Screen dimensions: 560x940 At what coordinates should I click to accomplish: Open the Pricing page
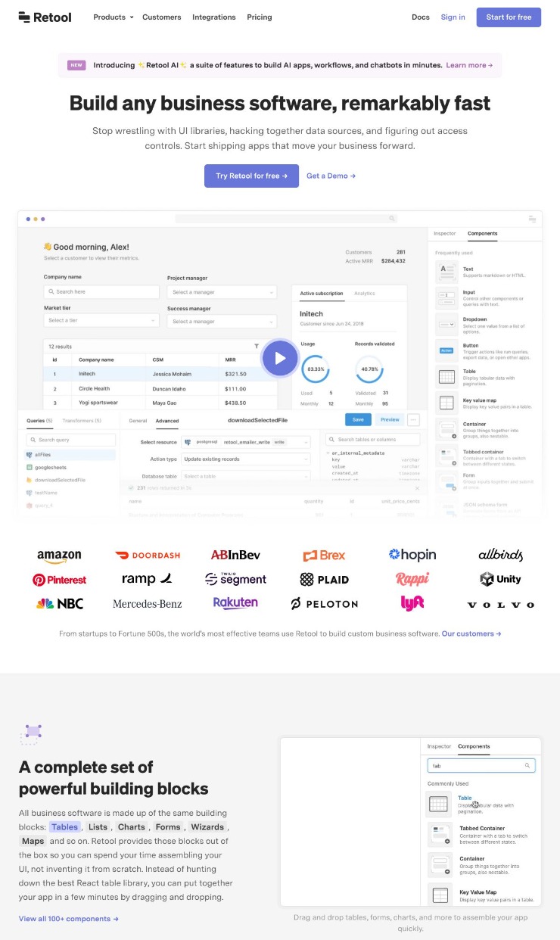(260, 17)
